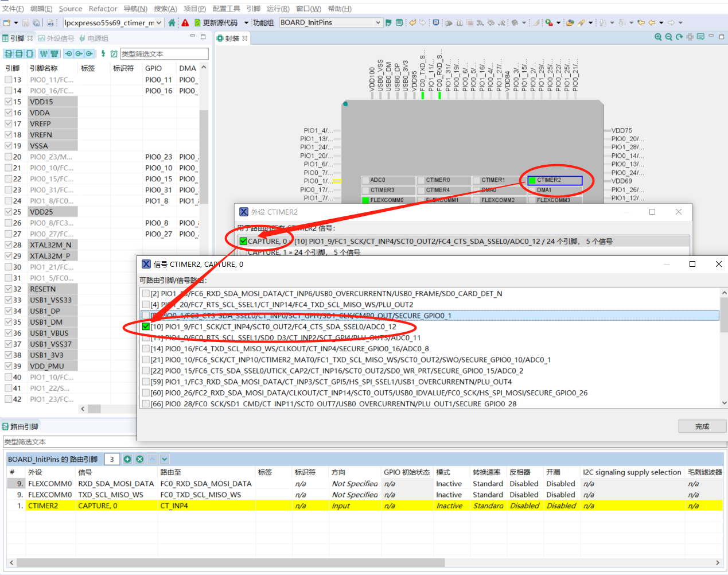
Task: Click the Home icon in toolbar
Action: (172, 23)
